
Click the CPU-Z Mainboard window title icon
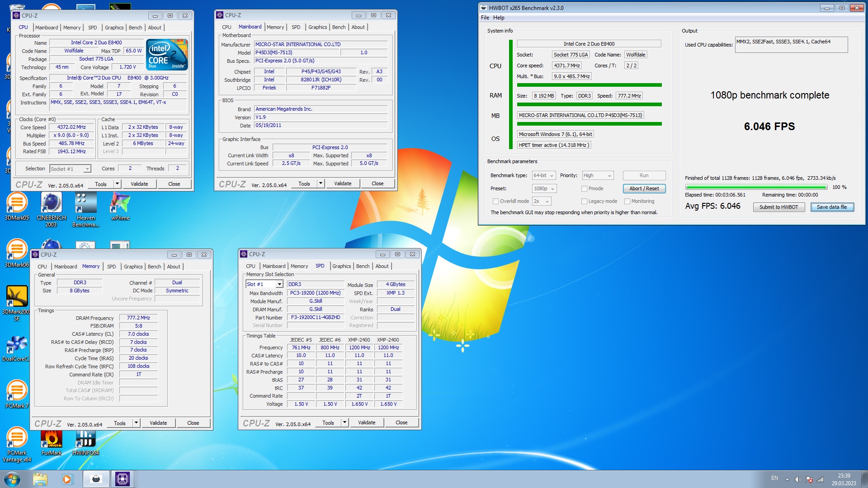(x=220, y=15)
